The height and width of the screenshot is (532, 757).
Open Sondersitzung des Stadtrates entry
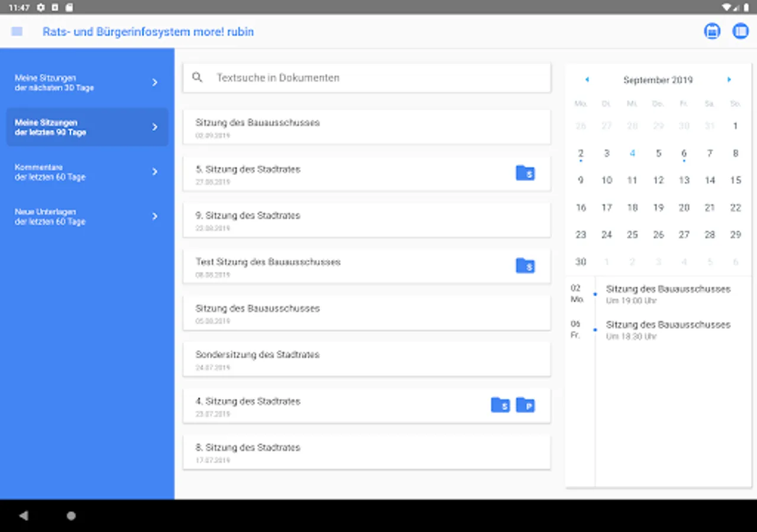(367, 359)
